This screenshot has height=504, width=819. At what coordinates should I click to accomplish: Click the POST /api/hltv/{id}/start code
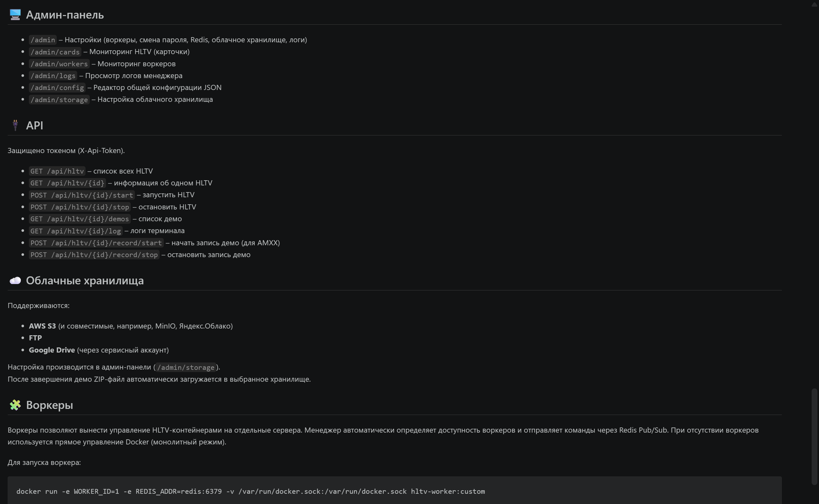pyautogui.click(x=82, y=195)
